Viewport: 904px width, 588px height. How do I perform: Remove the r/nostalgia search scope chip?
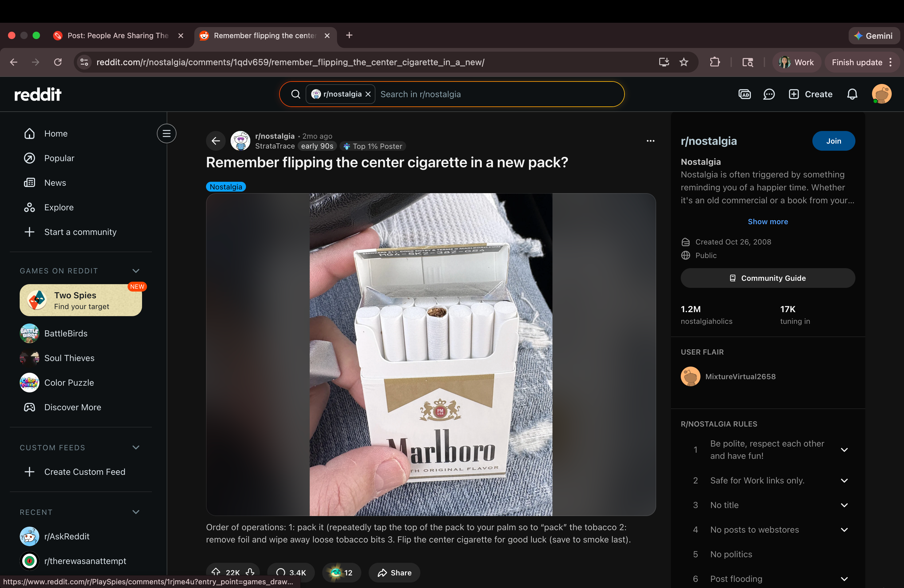[x=368, y=94]
